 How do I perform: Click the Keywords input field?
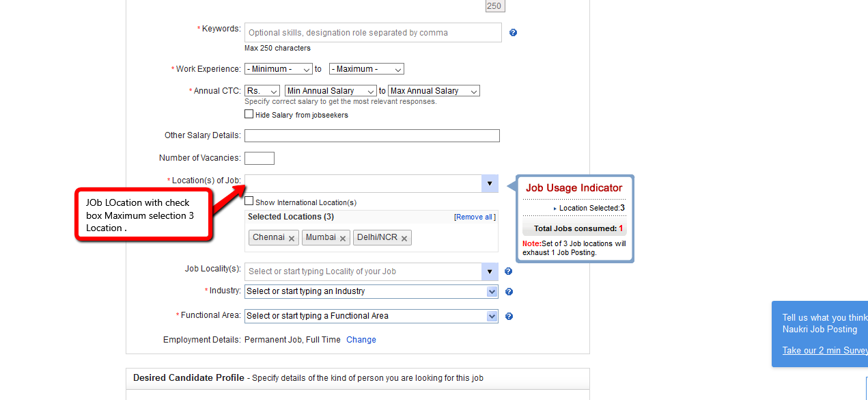click(x=373, y=33)
